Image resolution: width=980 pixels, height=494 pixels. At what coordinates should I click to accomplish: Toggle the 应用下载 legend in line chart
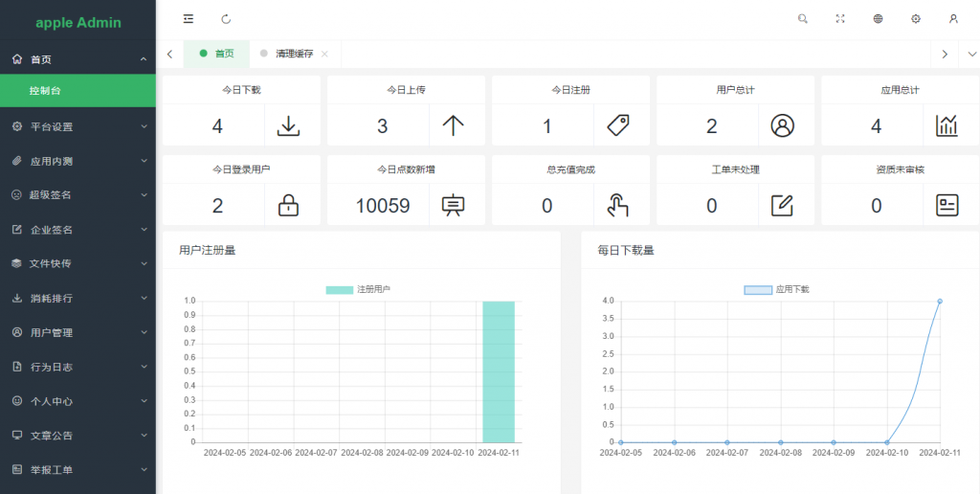tap(777, 289)
